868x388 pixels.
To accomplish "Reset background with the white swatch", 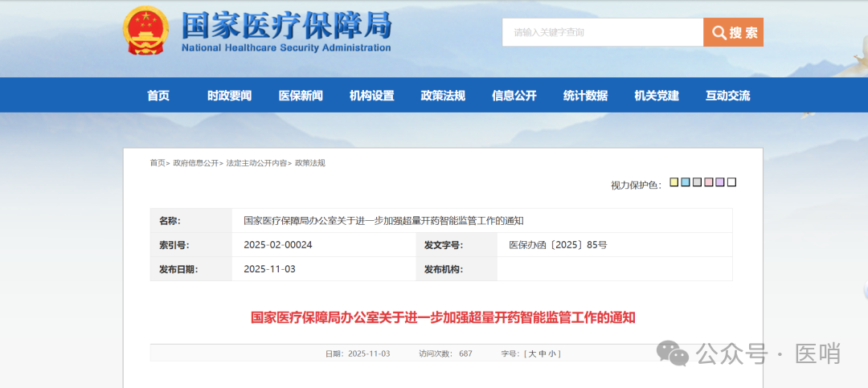I will tap(731, 182).
